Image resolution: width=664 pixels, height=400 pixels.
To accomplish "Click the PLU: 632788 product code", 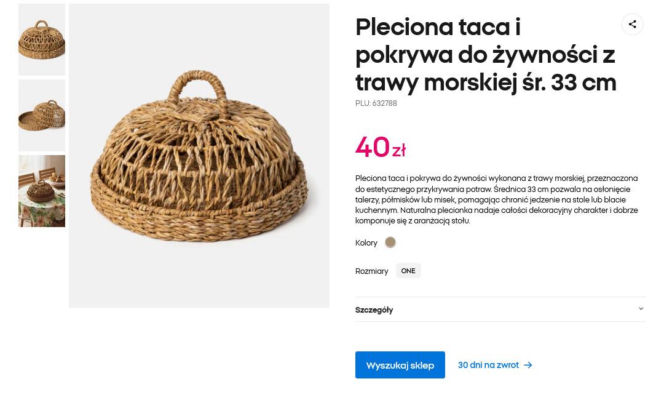I will point(376,103).
